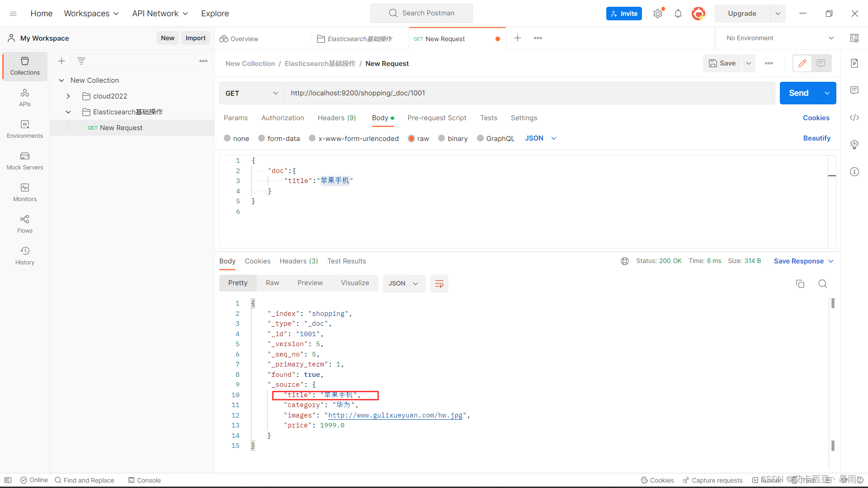Open the Flows sidebar panel
Image resolution: width=868 pixels, height=488 pixels.
click(x=25, y=224)
